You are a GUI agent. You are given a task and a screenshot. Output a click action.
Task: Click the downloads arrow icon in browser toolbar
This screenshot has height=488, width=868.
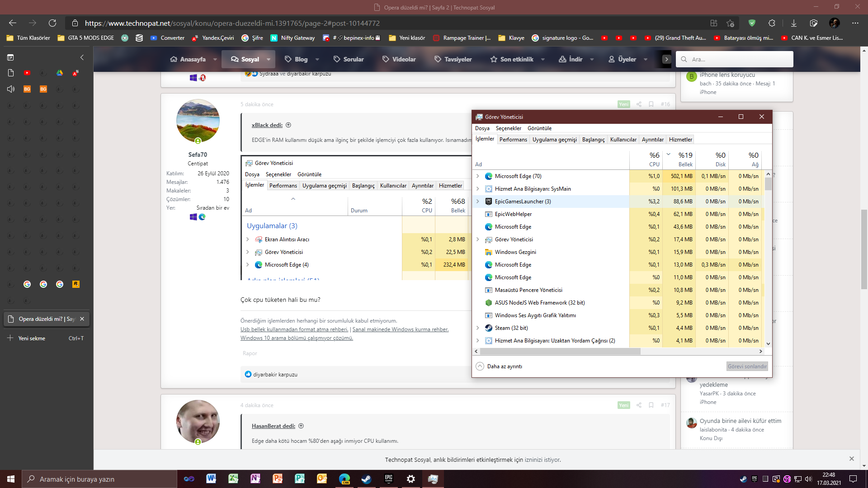[x=793, y=23]
